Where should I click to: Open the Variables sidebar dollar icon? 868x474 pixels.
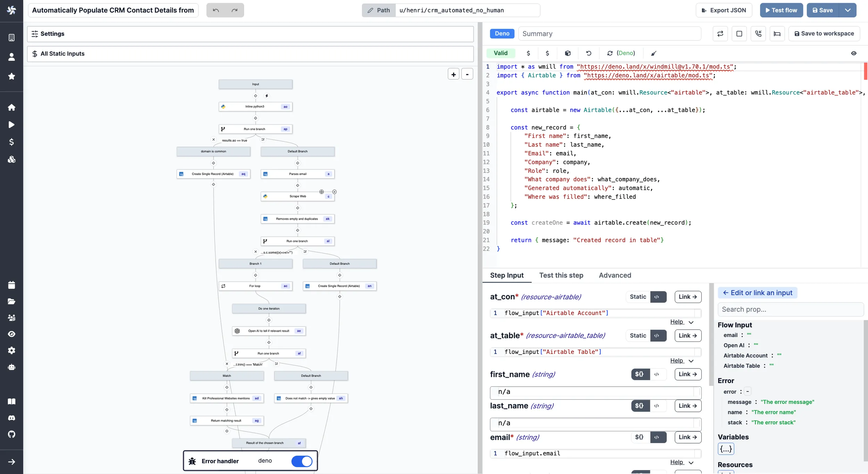coord(11,142)
